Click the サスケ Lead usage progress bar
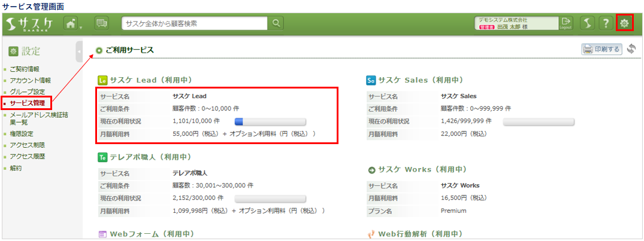 (x=270, y=122)
